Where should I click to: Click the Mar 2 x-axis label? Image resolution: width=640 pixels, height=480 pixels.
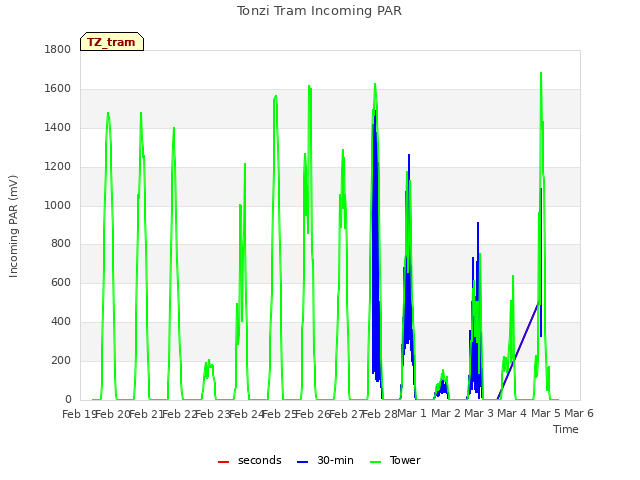coord(446,413)
